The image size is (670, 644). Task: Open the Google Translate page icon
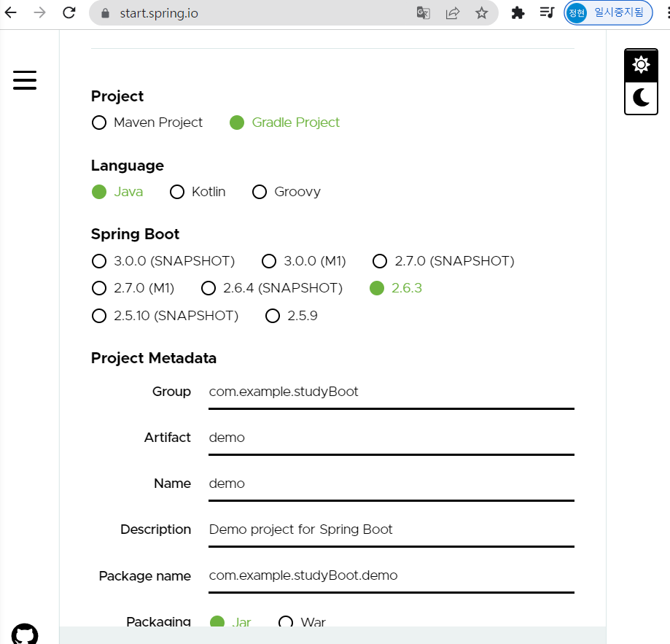[x=423, y=13]
